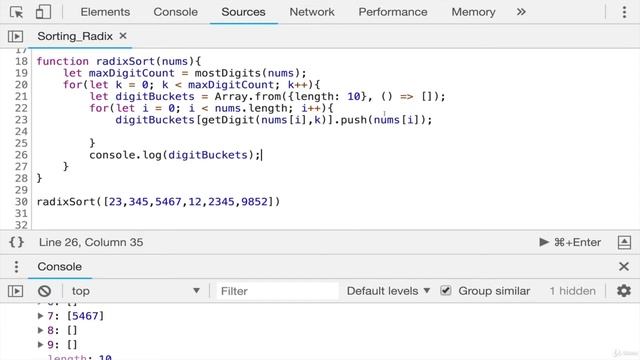This screenshot has width=640, height=360.
Task: Click line number 30 in the gutter
Action: pyautogui.click(x=21, y=202)
